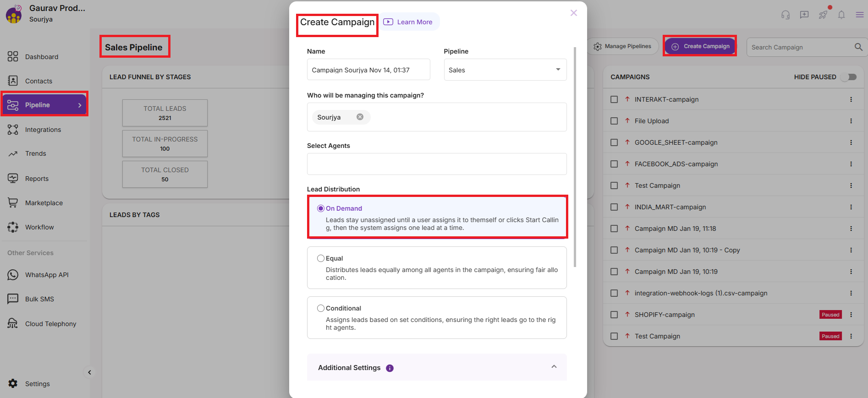
Task: Go to Reports in the sidebar
Action: click(37, 179)
